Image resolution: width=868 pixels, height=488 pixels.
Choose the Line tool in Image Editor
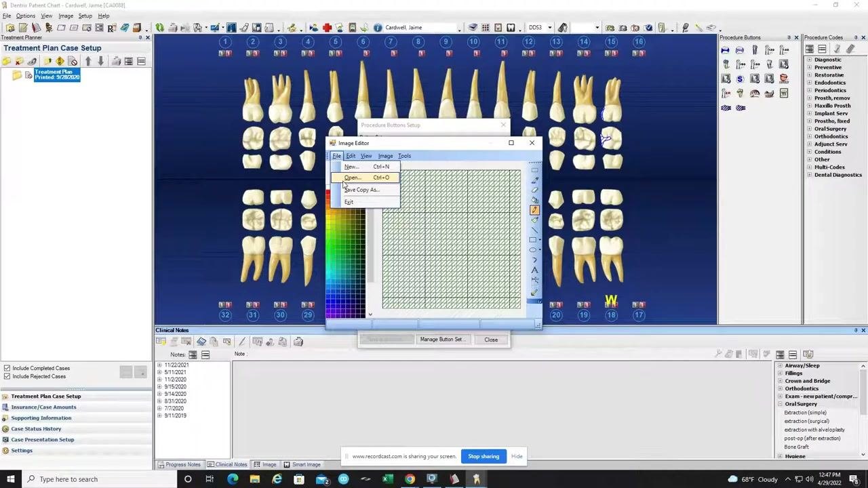pos(534,230)
